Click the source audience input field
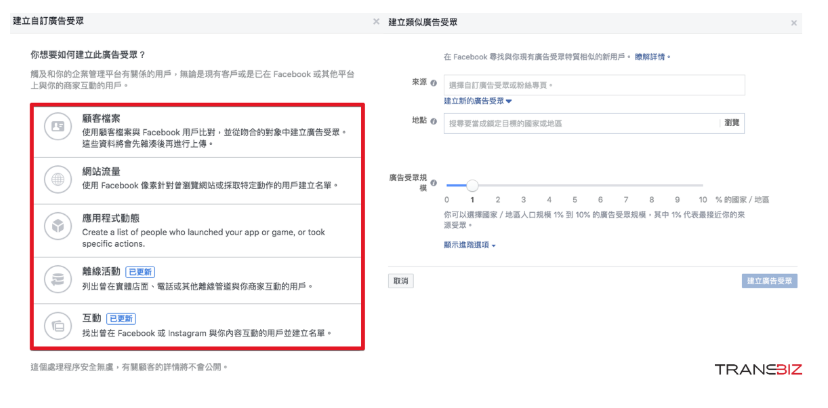Screen dimensions: 828x408 pyautogui.click(x=594, y=84)
